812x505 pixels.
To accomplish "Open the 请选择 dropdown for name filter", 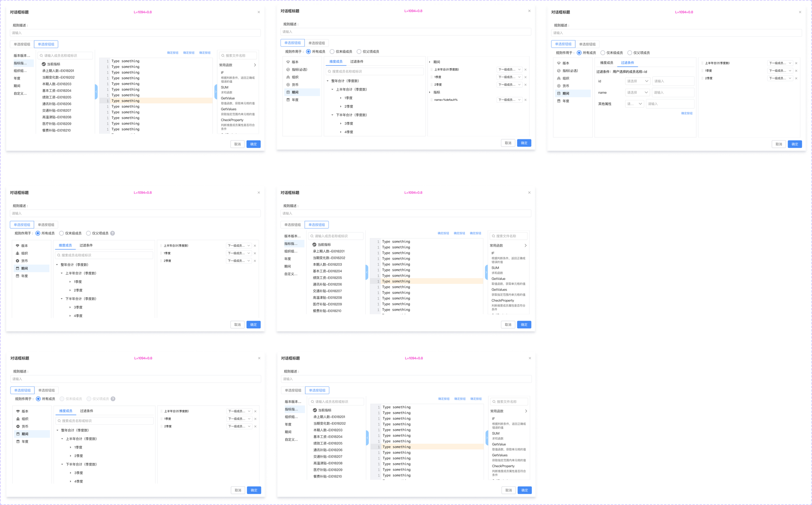I will click(x=637, y=93).
